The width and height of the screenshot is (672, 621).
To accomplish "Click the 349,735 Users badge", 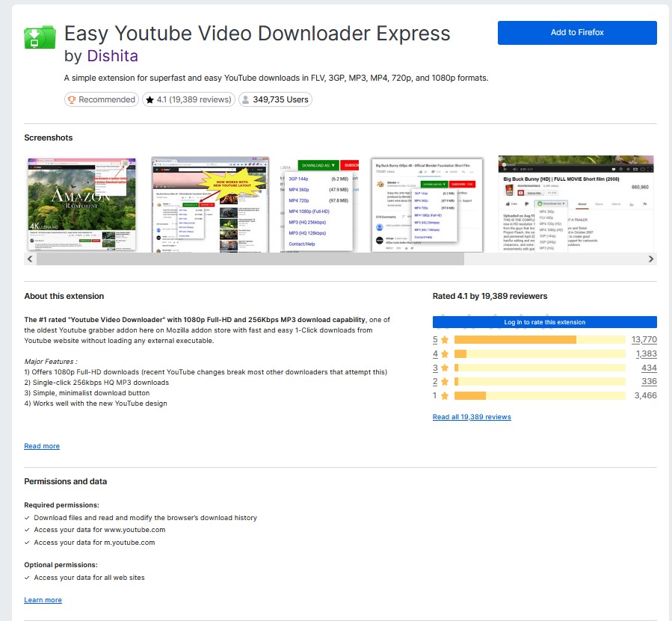I will pos(275,99).
